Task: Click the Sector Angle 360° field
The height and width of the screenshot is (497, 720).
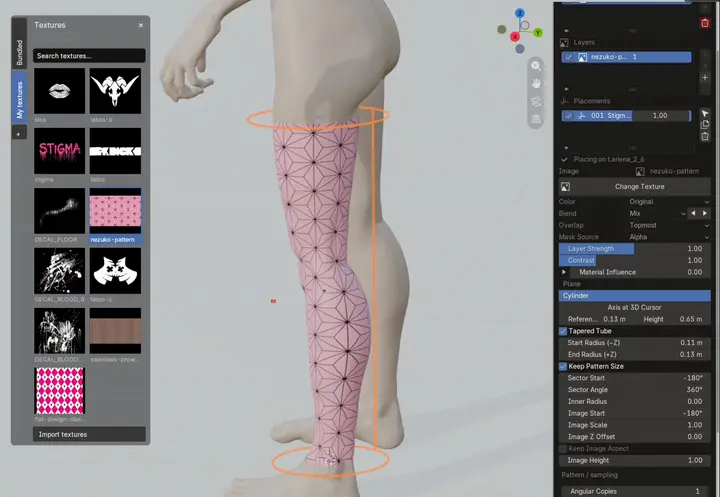Action: (x=635, y=390)
